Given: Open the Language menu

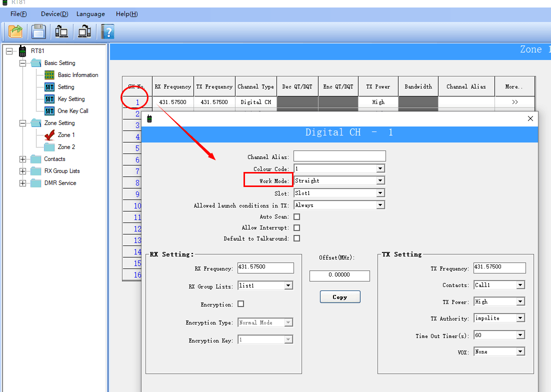Looking at the screenshot, I should click(x=90, y=14).
